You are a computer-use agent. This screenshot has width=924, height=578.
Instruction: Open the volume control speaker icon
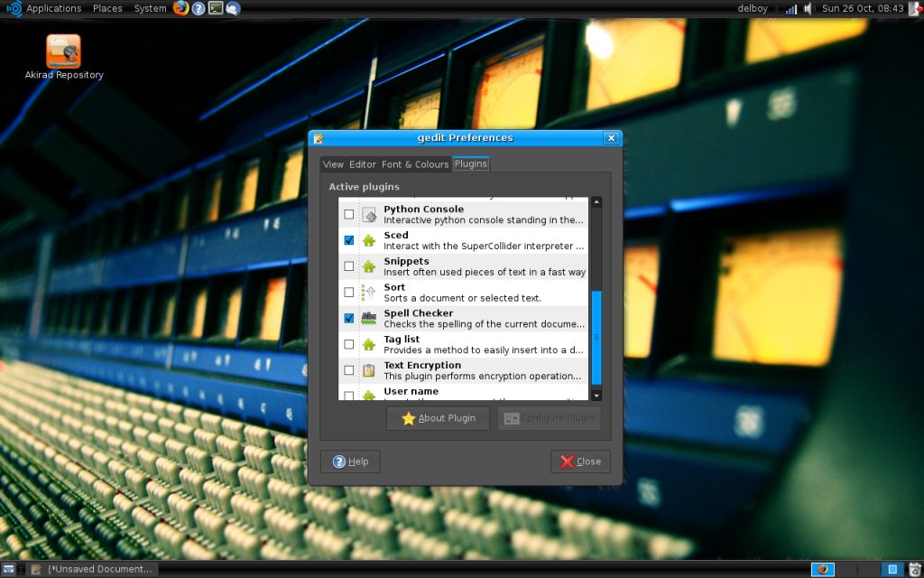coord(809,8)
